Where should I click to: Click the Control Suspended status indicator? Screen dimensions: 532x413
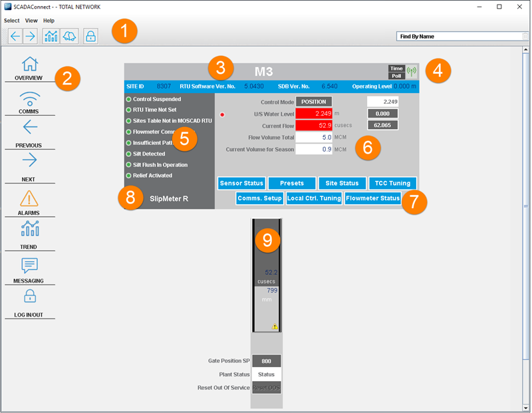pyautogui.click(x=128, y=99)
